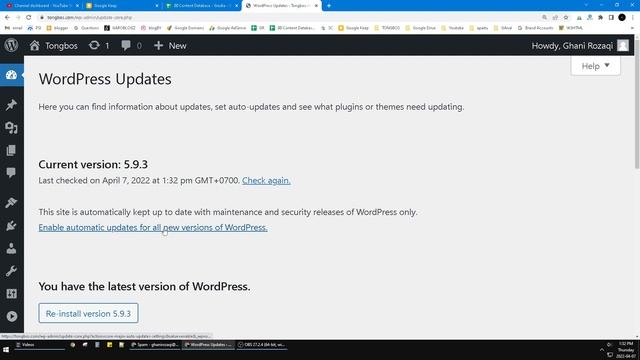Click the zoom magnifier icon in the address bar
The height and width of the screenshot is (360, 640).
pyautogui.click(x=544, y=18)
